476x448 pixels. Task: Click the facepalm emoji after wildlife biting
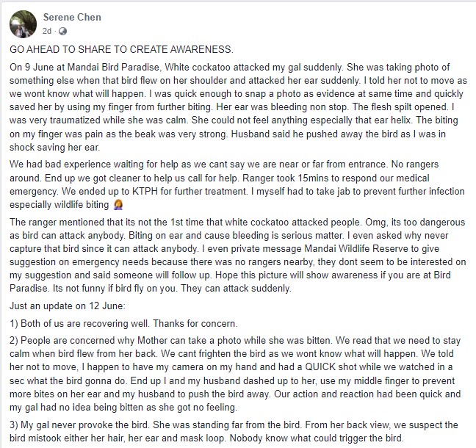pyautogui.click(x=118, y=205)
